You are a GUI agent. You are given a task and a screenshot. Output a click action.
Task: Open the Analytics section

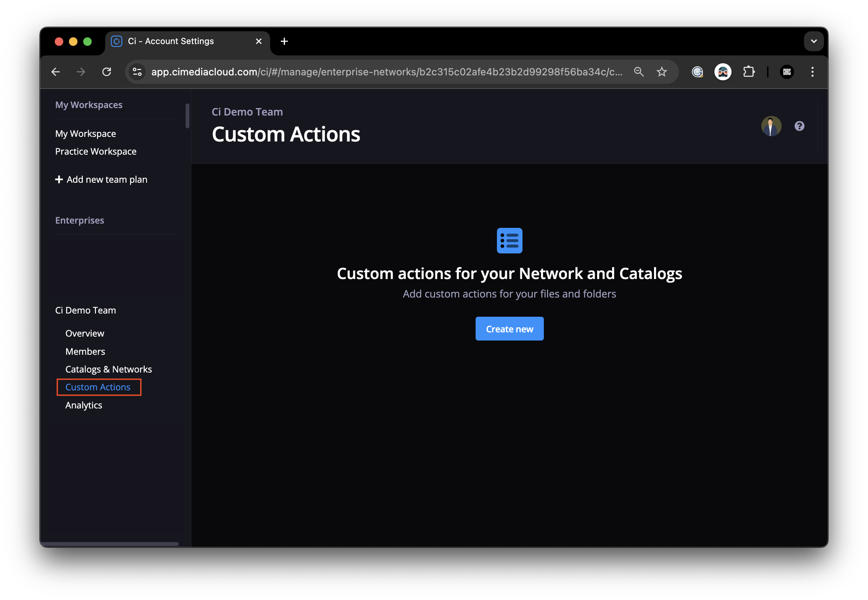tap(84, 405)
